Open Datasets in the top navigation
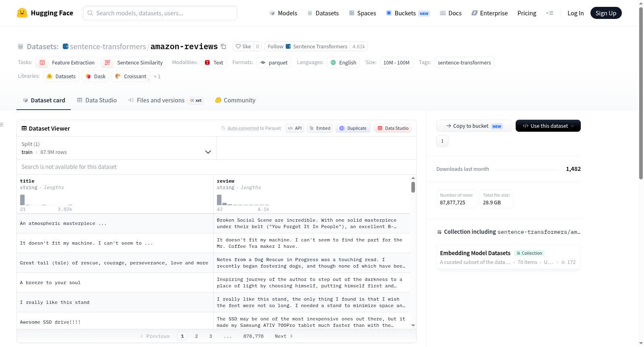The height and width of the screenshot is (347, 644). coord(323,13)
